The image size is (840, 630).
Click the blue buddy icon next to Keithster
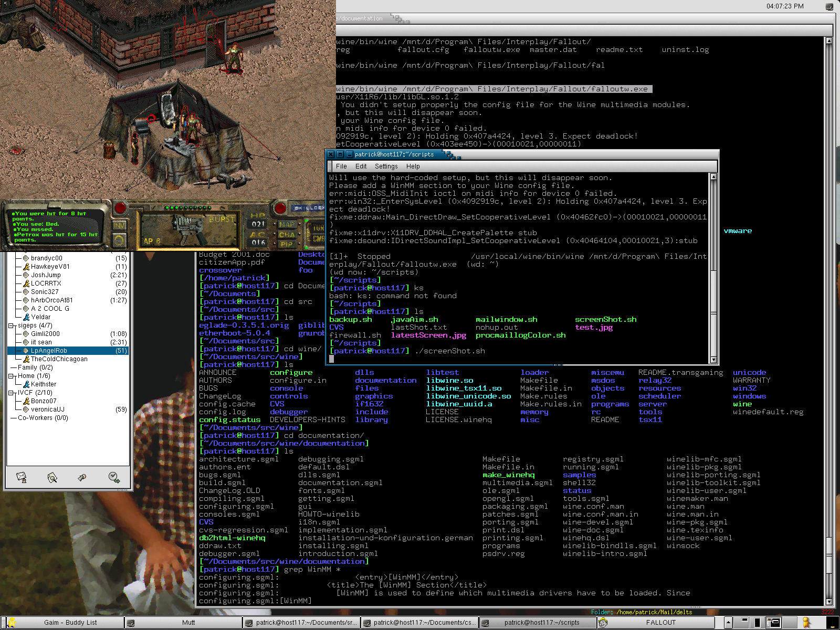click(x=26, y=384)
